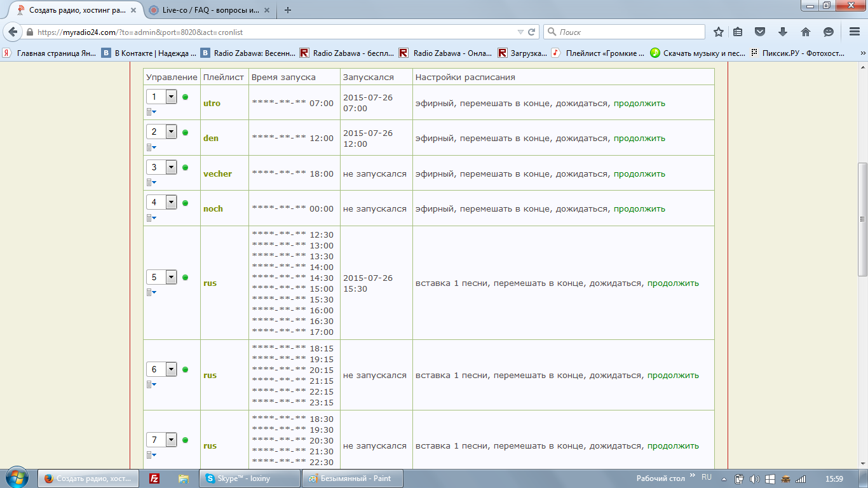Open the action menu icon under den row

coord(151,147)
